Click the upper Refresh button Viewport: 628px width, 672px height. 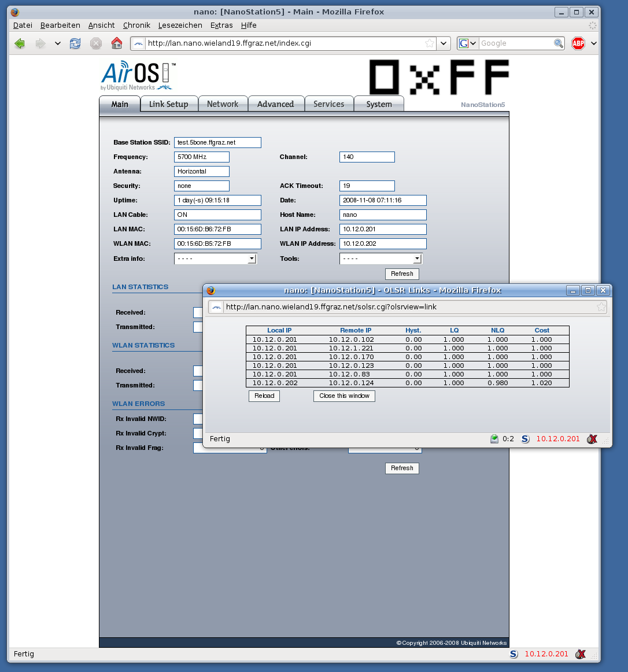[402, 274]
